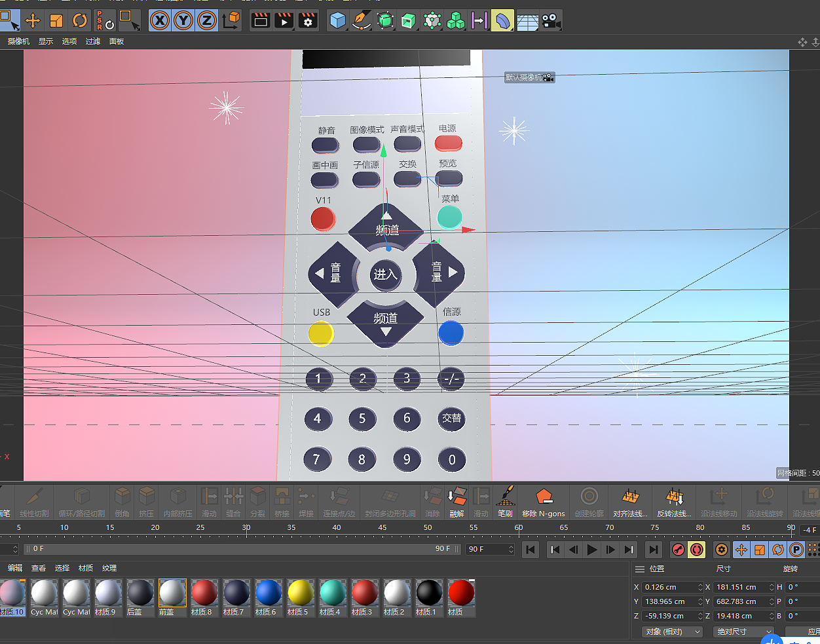Click the 融解 melt command
Screen dimensions: 820x644
point(457,501)
